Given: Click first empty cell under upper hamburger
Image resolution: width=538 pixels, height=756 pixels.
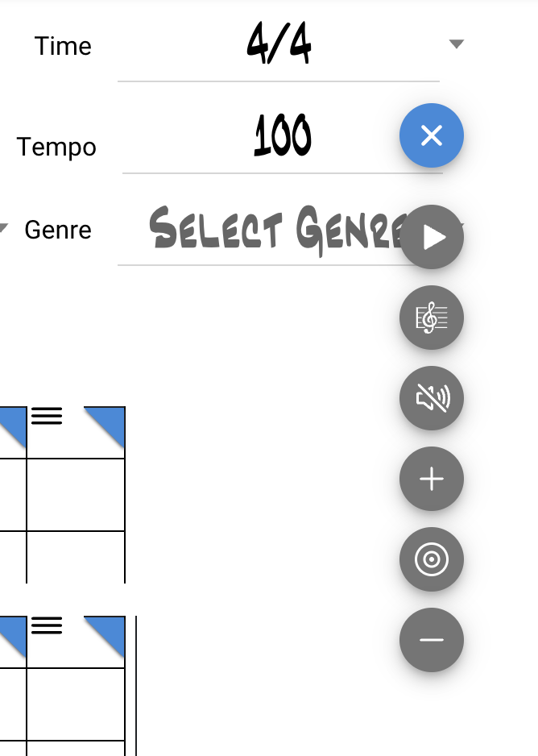Looking at the screenshot, I should click(x=76, y=494).
